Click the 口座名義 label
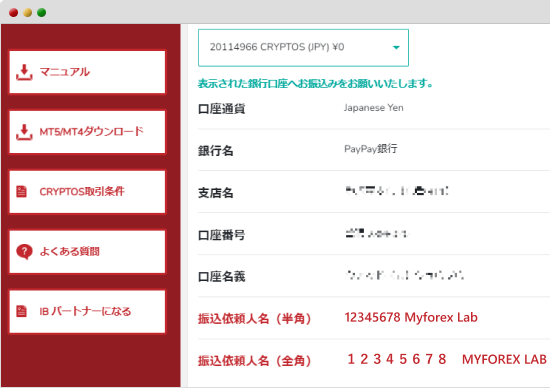Image resolution: width=550 pixels, height=388 pixels. (221, 277)
